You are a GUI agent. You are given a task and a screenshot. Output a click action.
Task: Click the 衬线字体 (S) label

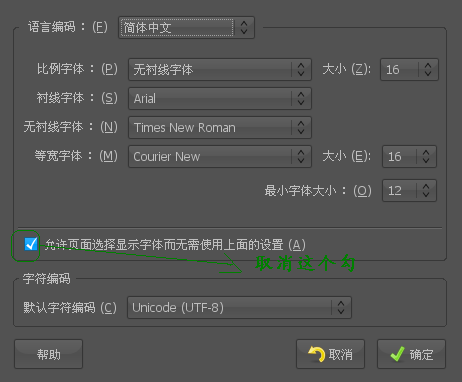pos(77,98)
